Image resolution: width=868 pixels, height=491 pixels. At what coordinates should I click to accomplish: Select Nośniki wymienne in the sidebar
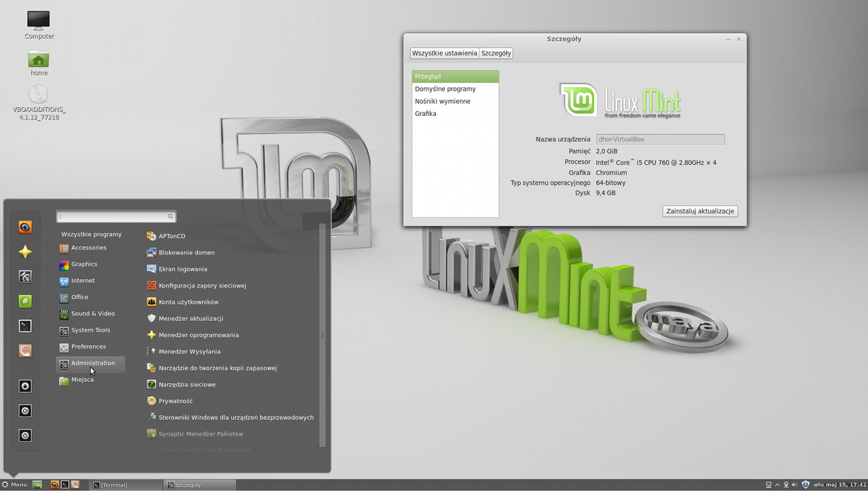455,101
